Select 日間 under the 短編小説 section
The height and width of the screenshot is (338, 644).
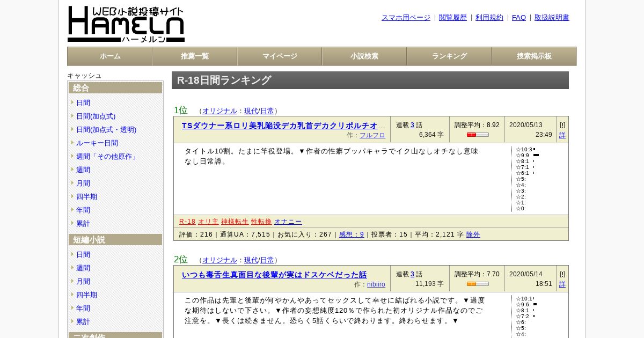pyautogui.click(x=83, y=255)
